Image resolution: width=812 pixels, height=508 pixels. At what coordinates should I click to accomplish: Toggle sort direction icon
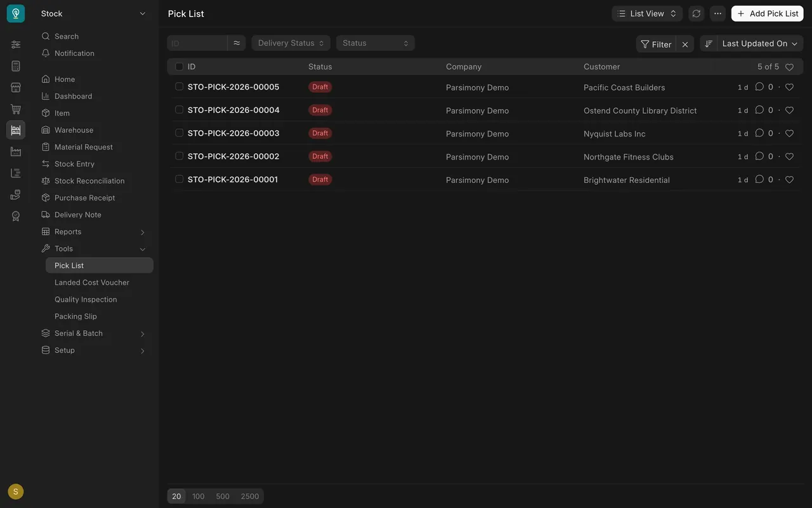click(709, 43)
